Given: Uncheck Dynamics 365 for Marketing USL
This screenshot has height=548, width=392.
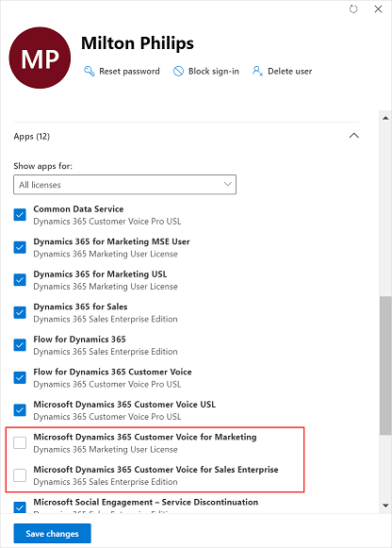Looking at the screenshot, I should point(20,279).
